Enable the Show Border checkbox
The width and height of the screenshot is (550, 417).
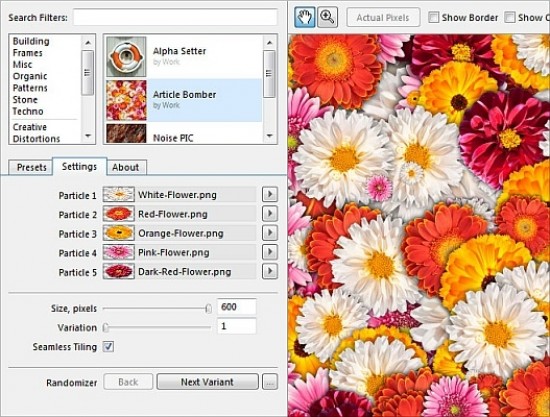(434, 17)
